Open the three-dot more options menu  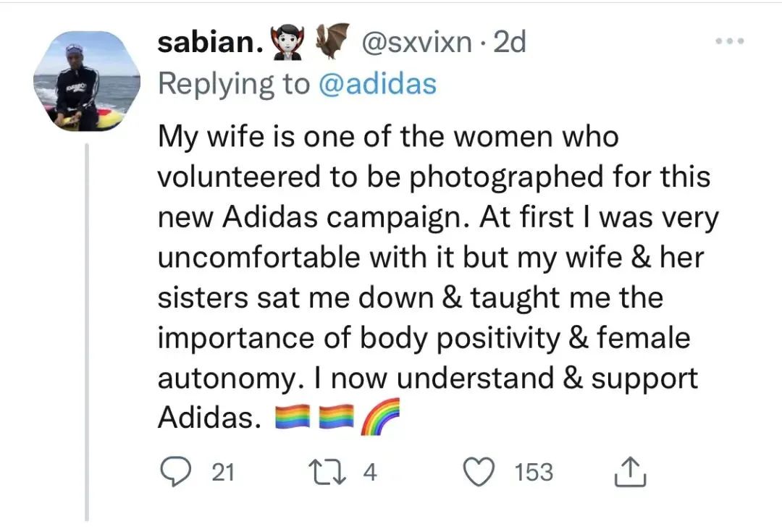(729, 42)
